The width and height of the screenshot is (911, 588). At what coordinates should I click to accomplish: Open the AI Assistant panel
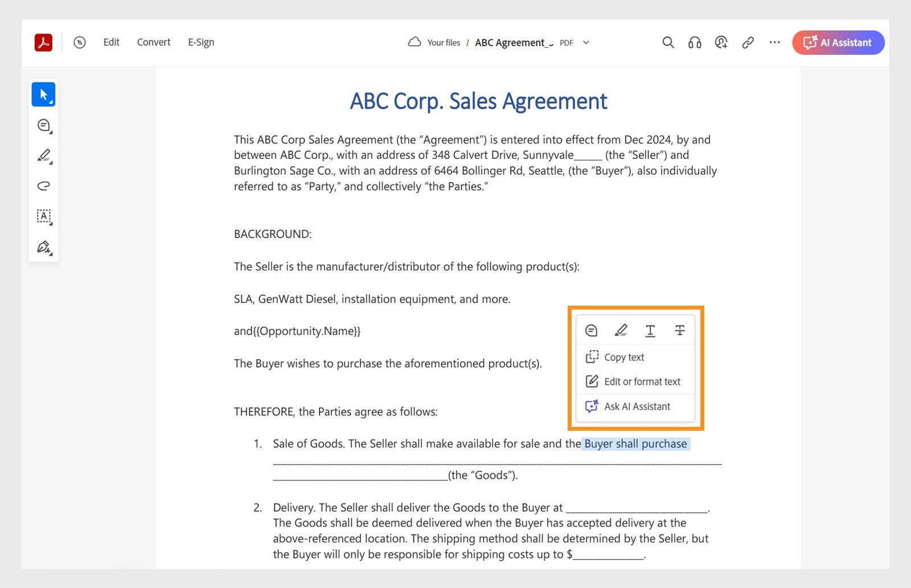coord(838,42)
